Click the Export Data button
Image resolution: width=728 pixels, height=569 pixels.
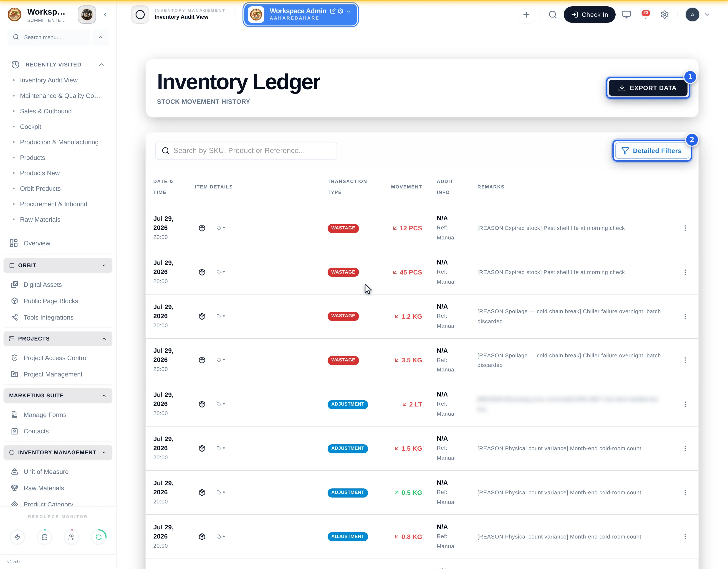click(648, 88)
